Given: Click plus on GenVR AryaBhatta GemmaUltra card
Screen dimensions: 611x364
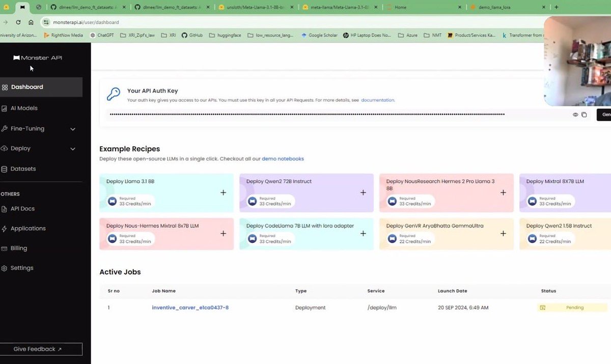Looking at the screenshot, I should point(503,234).
